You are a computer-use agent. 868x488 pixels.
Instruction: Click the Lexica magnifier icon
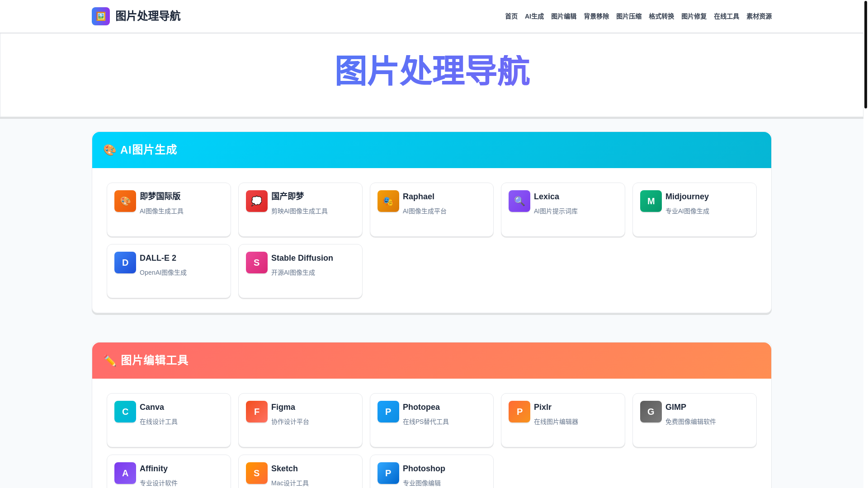pyautogui.click(x=519, y=201)
